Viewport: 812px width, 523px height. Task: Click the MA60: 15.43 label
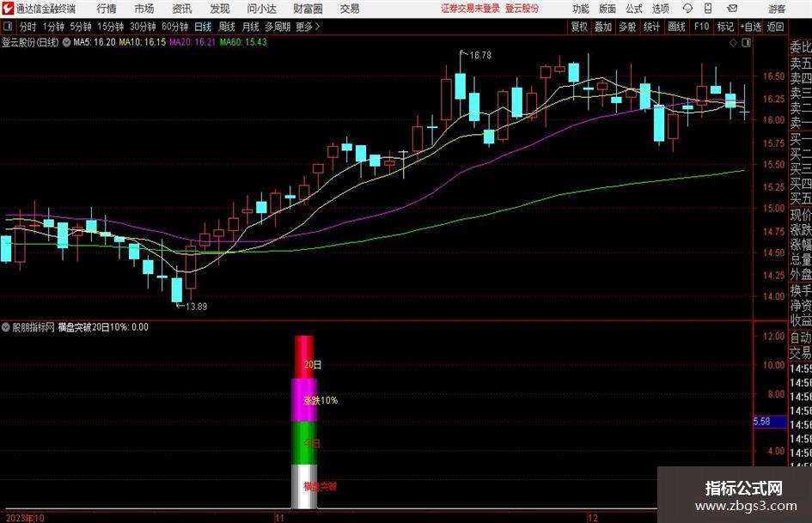(x=243, y=42)
